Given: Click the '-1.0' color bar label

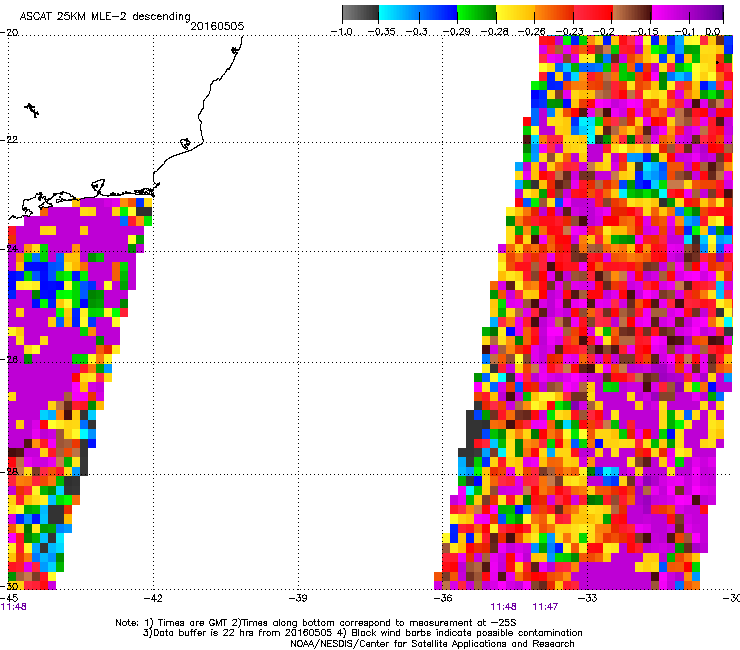Looking at the screenshot, I should click(x=341, y=32).
